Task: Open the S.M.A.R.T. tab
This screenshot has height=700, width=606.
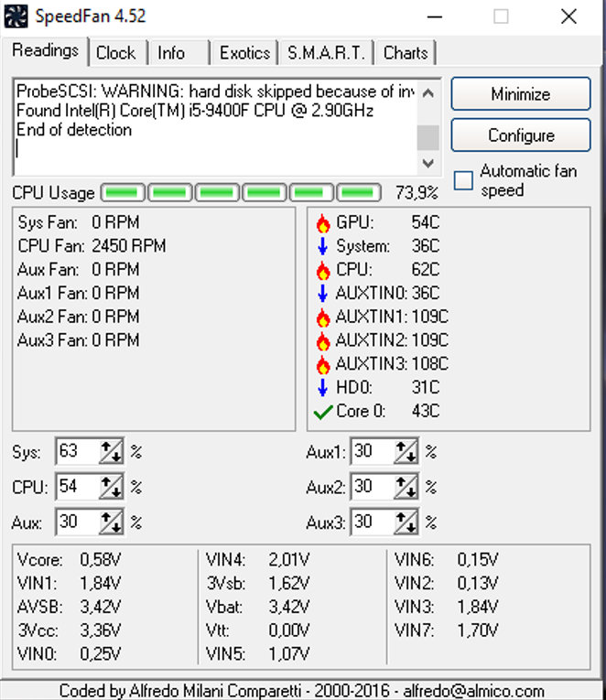Action: [326, 53]
